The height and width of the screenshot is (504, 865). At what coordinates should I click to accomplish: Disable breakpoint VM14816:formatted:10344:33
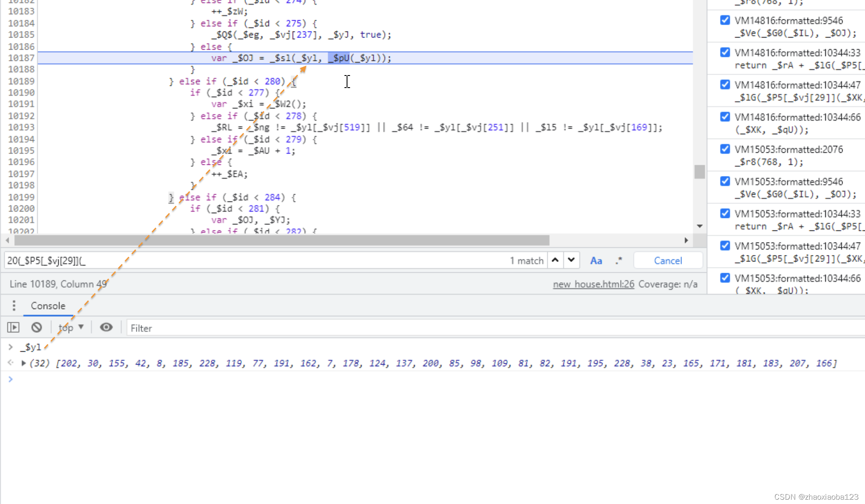click(x=725, y=53)
